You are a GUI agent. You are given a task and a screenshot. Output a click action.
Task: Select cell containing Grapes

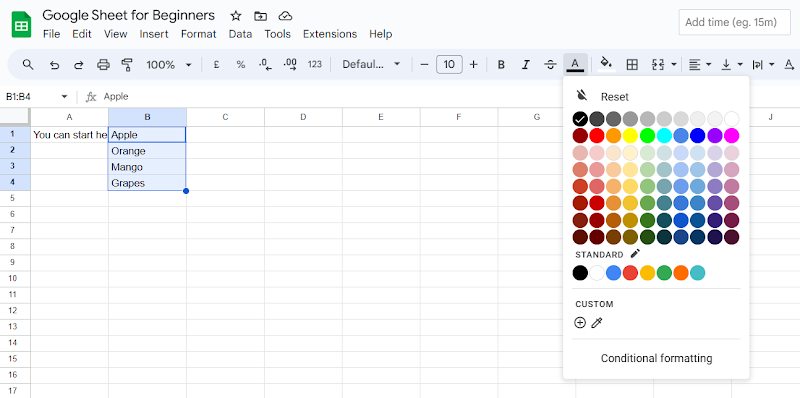147,183
